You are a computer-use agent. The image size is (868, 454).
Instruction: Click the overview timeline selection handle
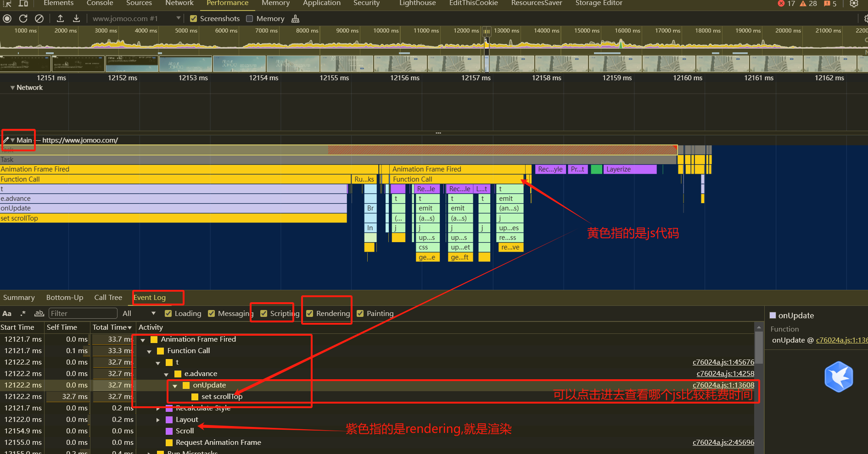click(x=487, y=31)
